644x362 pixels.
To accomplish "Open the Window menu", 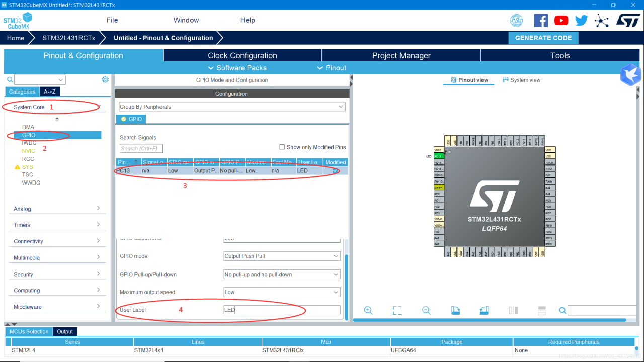I will [x=186, y=20].
